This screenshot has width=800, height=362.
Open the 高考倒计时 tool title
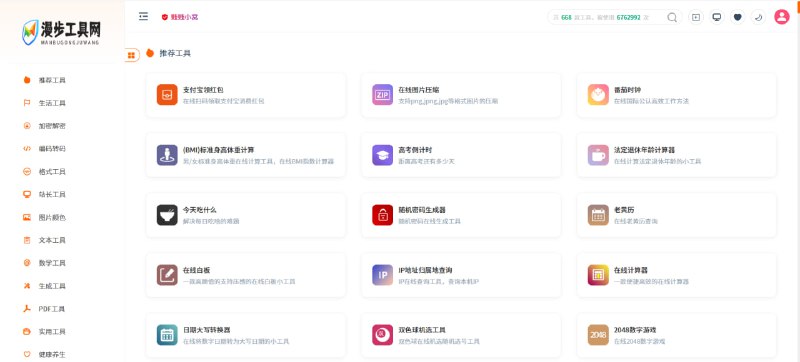tap(415, 150)
